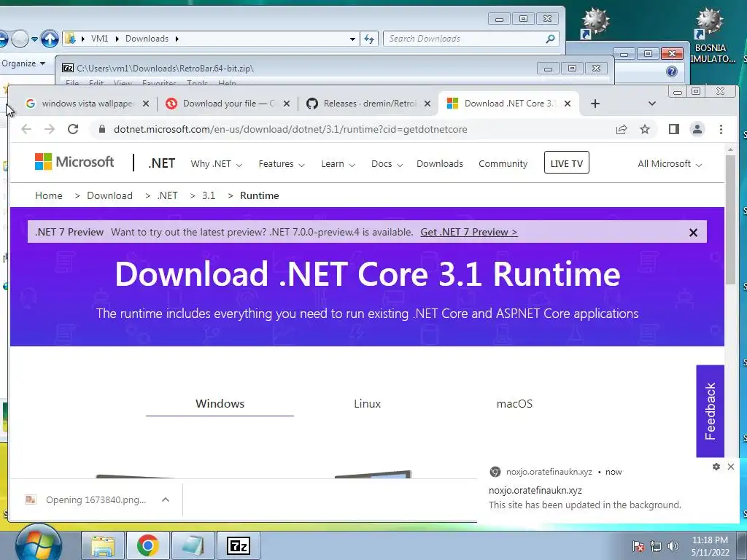This screenshot has width=747, height=560.
Task: Open Explorer address bar history dropdown
Action: 352,39
